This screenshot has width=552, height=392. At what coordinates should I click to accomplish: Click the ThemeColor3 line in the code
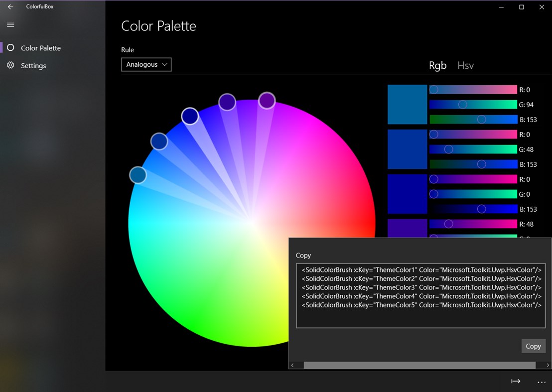pyautogui.click(x=421, y=287)
